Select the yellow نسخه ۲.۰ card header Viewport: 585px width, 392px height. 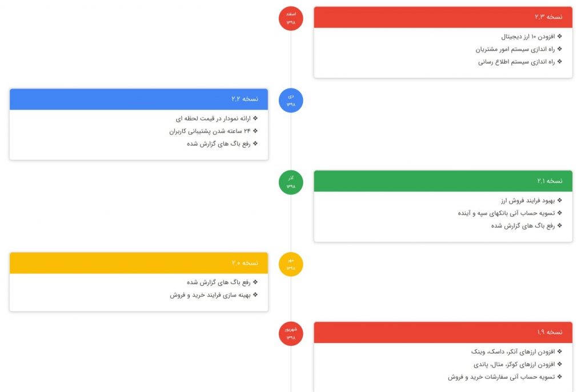point(139,263)
